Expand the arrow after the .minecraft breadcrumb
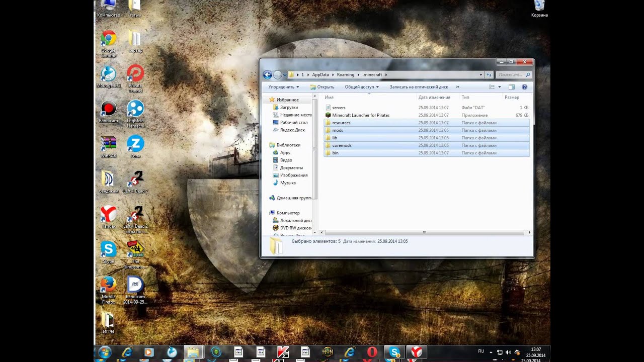The height and width of the screenshot is (362, 644). [x=386, y=75]
